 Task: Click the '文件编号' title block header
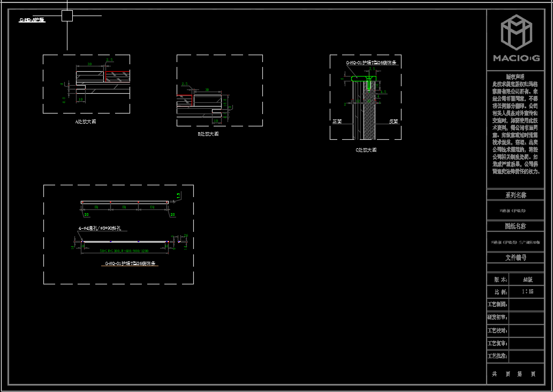coord(515,258)
